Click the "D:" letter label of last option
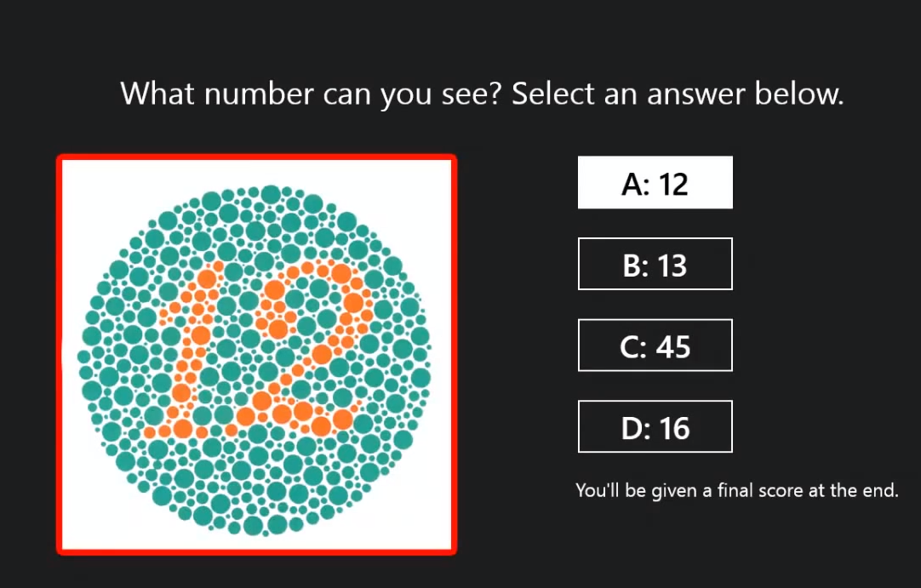 pyautogui.click(x=635, y=428)
